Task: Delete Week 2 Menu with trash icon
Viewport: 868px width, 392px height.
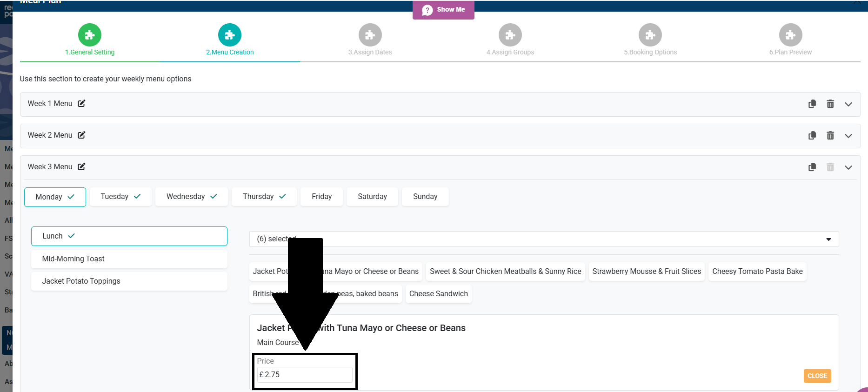Action: [830, 135]
